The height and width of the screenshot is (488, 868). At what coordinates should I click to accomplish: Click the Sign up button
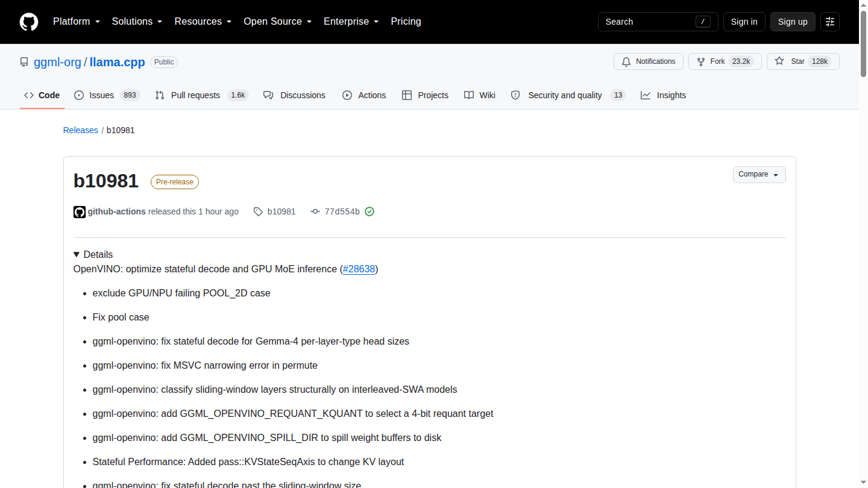(x=793, y=22)
